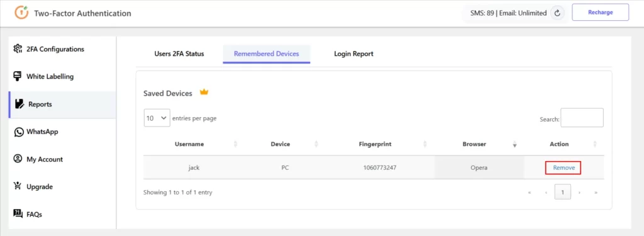Click the Recharge button

[600, 13]
